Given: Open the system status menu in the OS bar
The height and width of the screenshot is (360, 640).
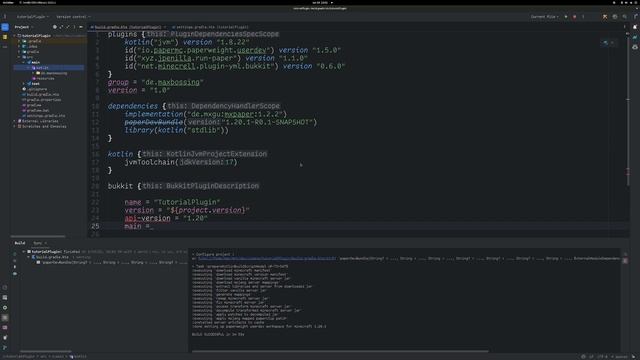Looking at the screenshot, I should pos(627,2).
